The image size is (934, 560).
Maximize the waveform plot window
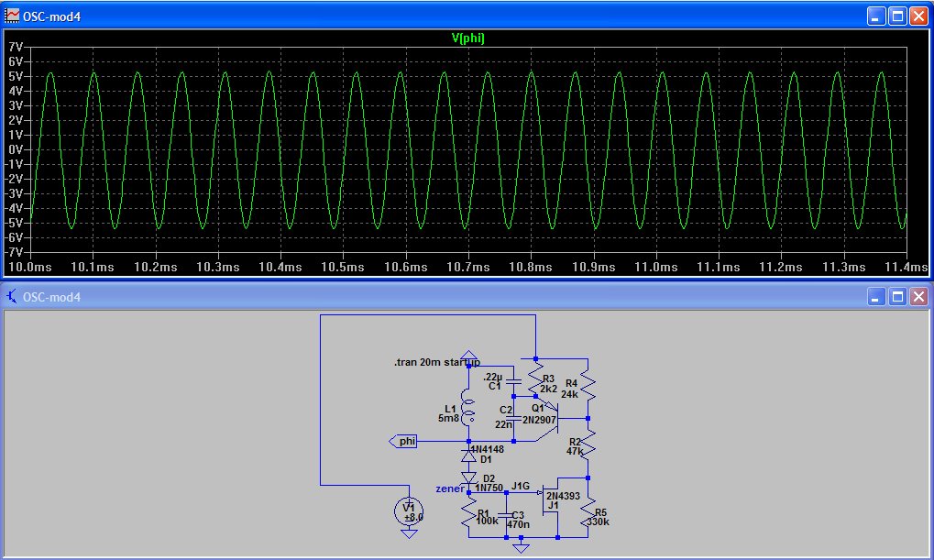pos(897,16)
